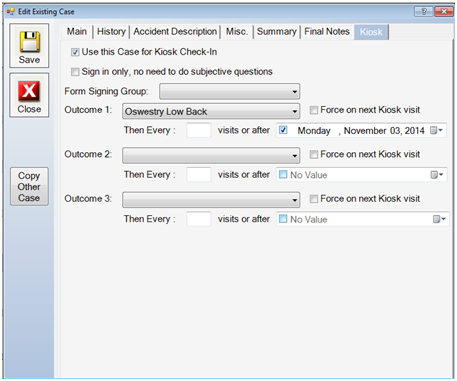Open the Final Notes tab

click(327, 32)
